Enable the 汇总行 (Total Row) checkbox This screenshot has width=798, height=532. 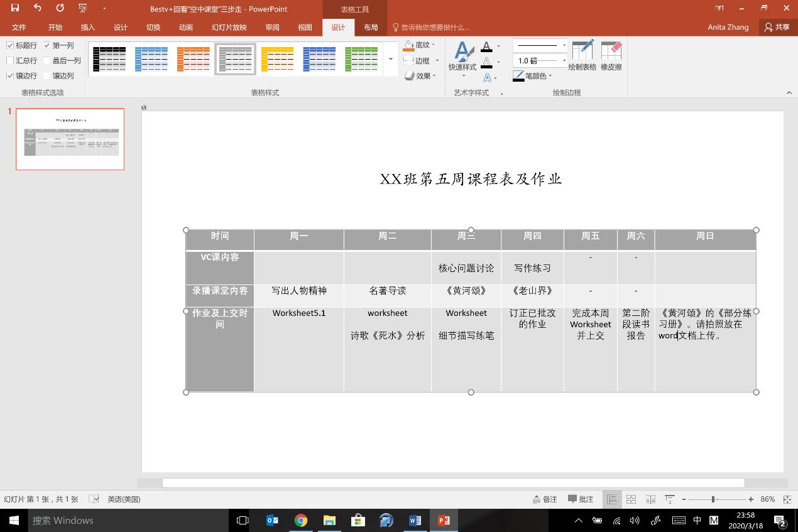[10, 60]
